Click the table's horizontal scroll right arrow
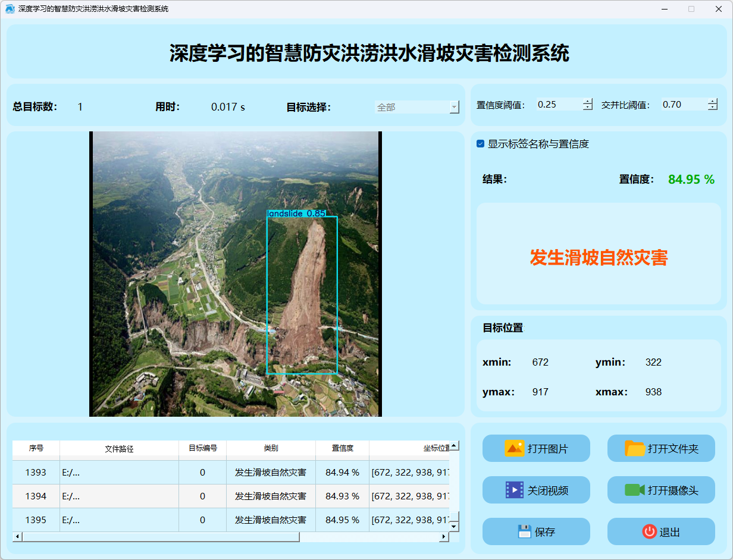The height and width of the screenshot is (560, 733). coord(443,537)
